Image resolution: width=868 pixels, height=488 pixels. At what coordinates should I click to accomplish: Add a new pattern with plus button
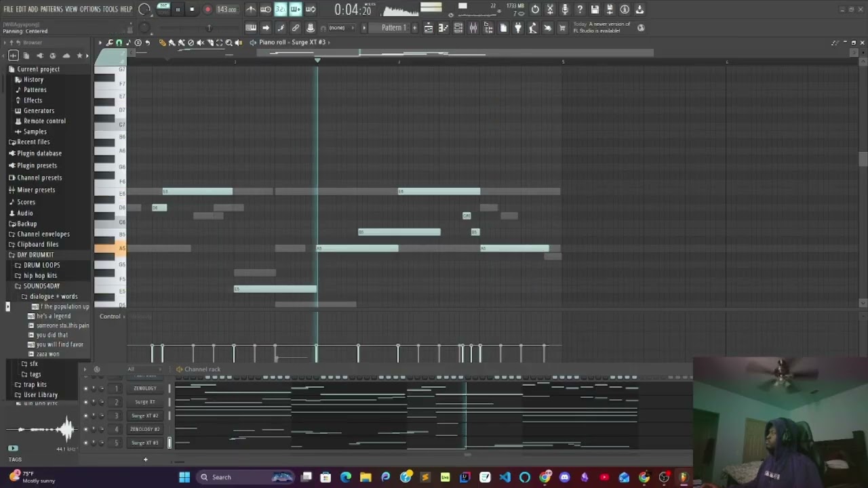pos(415,28)
